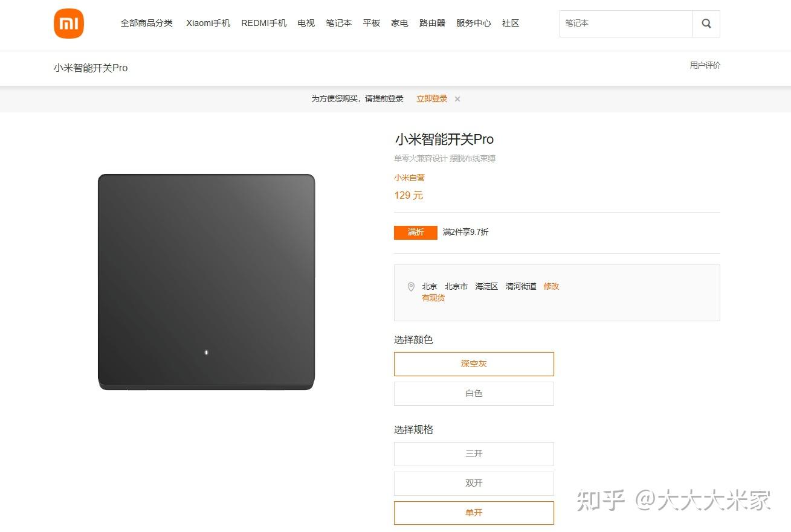Viewport: 791px width, 532px height.
Task: Go to 平板 category
Action: pos(372,23)
